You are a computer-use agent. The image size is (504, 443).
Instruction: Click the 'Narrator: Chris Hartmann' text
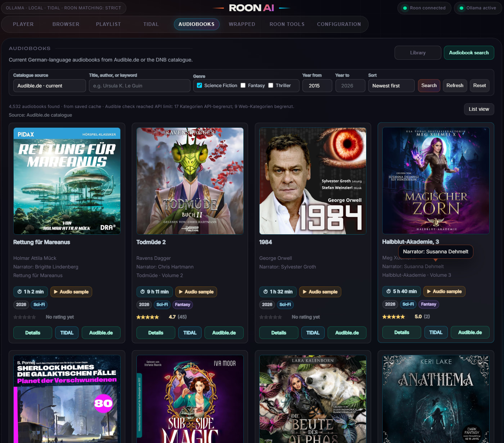coord(165,267)
